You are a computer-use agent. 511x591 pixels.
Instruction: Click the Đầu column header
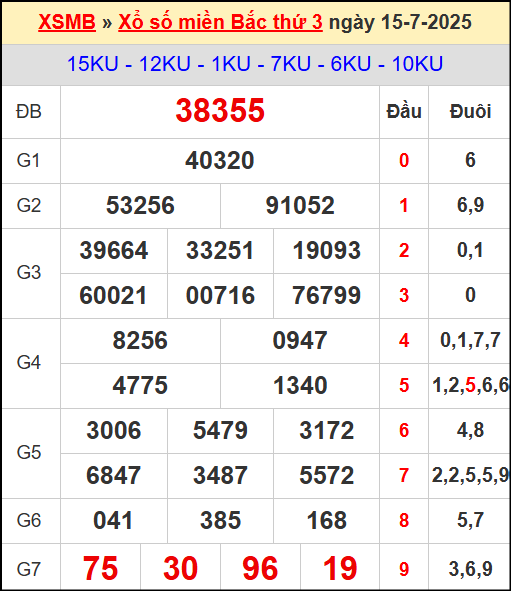coord(404,112)
